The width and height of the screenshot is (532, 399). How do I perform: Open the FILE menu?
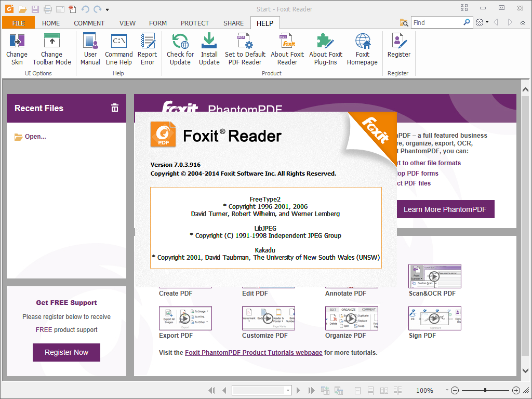pos(18,23)
